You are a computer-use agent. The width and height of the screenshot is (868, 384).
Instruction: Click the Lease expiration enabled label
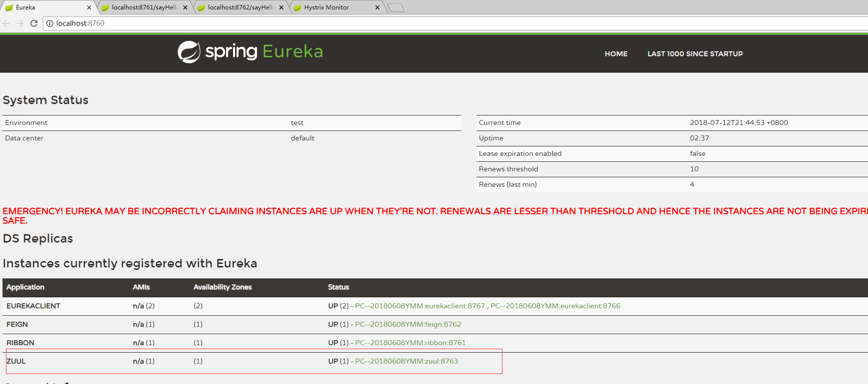pos(520,153)
